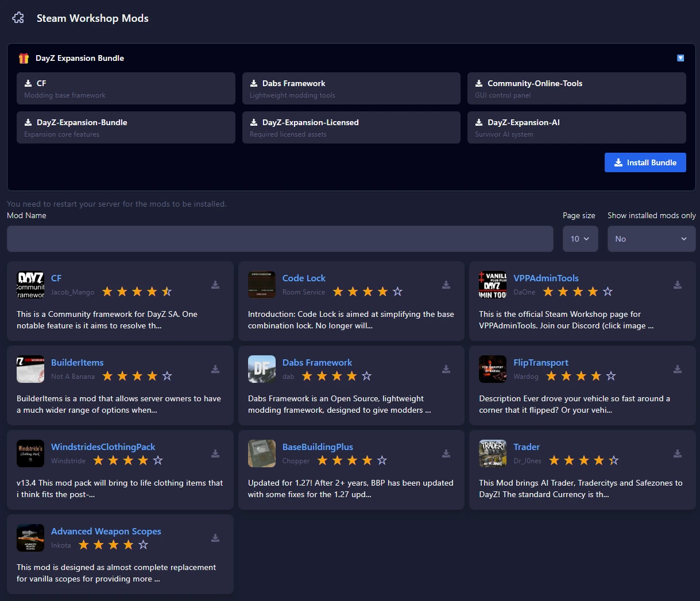Select the DayZ-Expansion-AI bundle entry
700x601 pixels.
coord(577,127)
